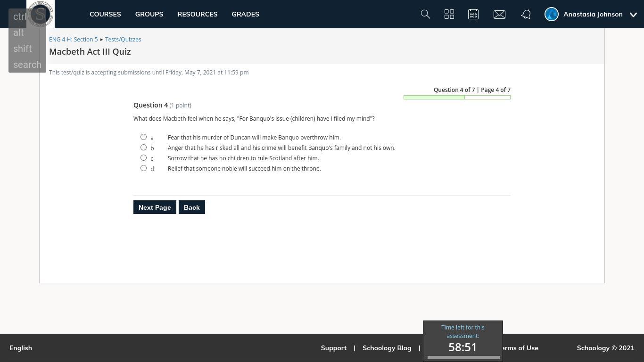Click the quiz progress bar
644x362 pixels.
point(457,98)
